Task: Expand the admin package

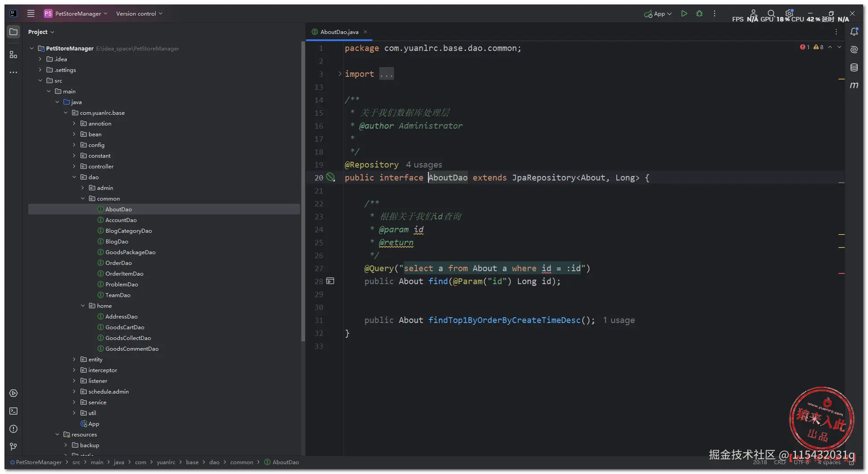Action: (83, 188)
